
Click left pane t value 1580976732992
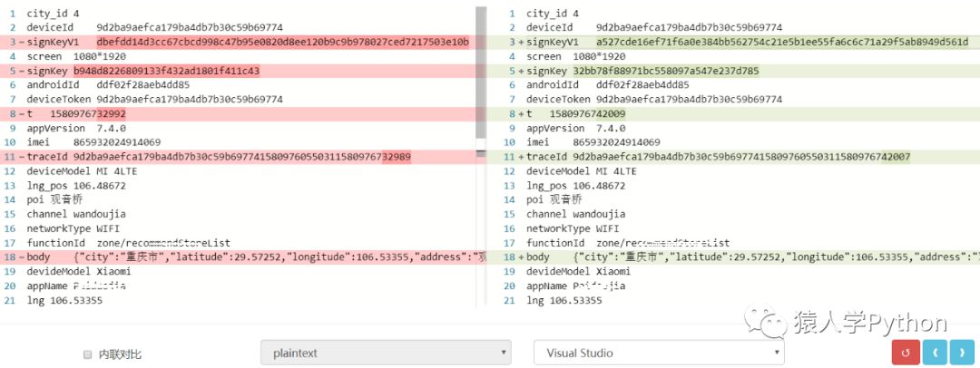[88, 113]
